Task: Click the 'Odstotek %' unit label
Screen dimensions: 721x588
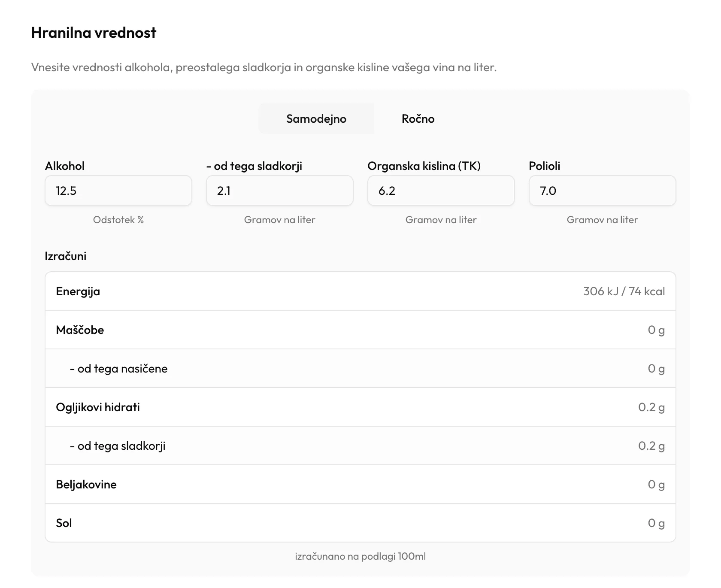Action: [118, 220]
